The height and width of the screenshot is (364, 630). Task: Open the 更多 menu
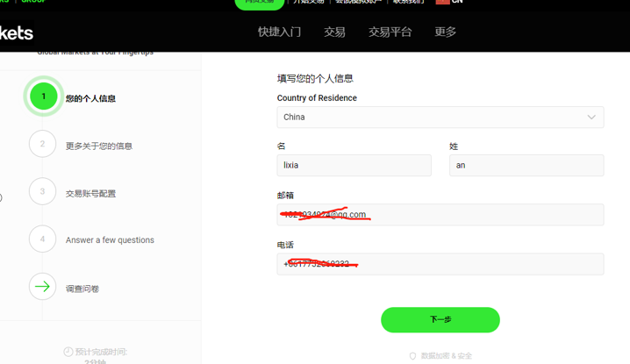[x=445, y=32]
